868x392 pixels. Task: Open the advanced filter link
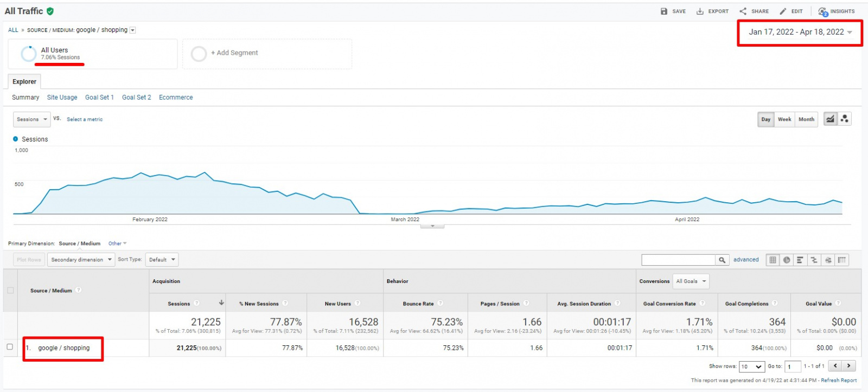click(746, 260)
